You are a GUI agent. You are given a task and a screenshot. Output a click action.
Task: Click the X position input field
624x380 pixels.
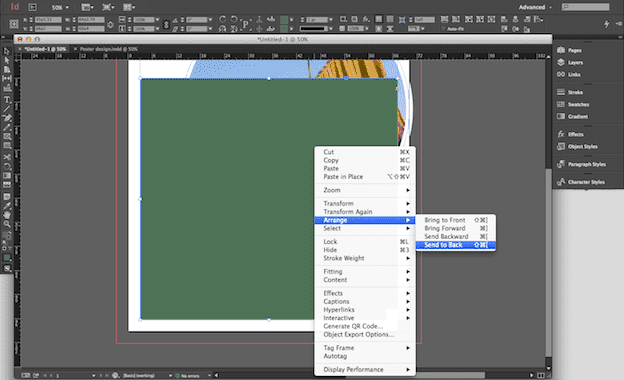[x=48, y=19]
